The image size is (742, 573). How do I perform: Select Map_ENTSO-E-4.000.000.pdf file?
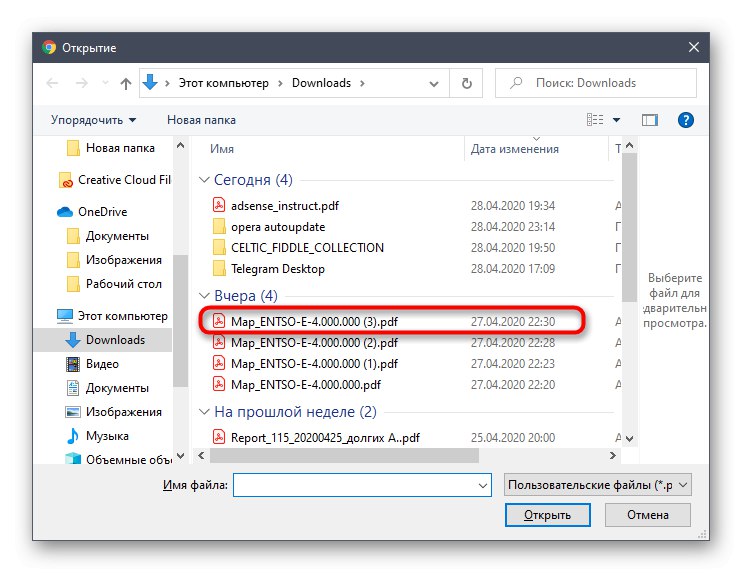(x=306, y=385)
